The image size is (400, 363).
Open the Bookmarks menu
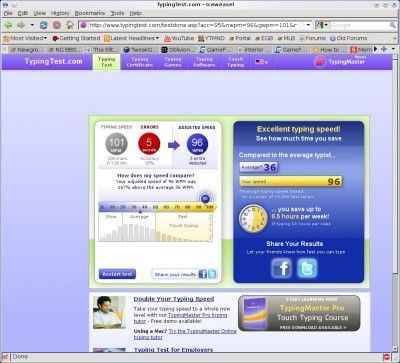click(x=90, y=13)
